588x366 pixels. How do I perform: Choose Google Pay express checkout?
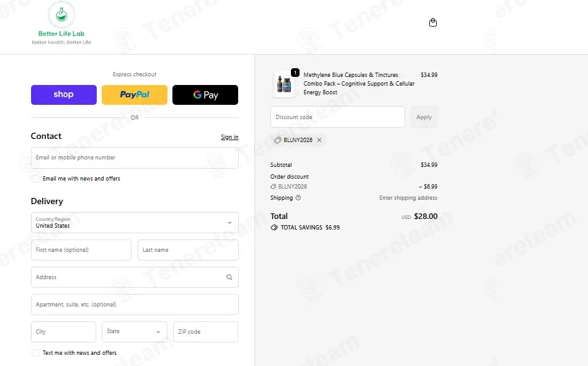[205, 95]
